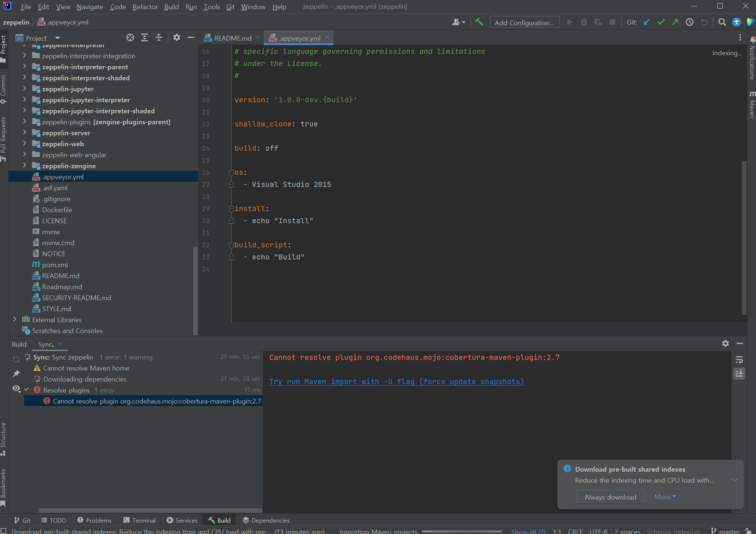Image resolution: width=756 pixels, height=534 pixels.
Task: Toggle tool window quick access in status bar
Action: [4, 531]
